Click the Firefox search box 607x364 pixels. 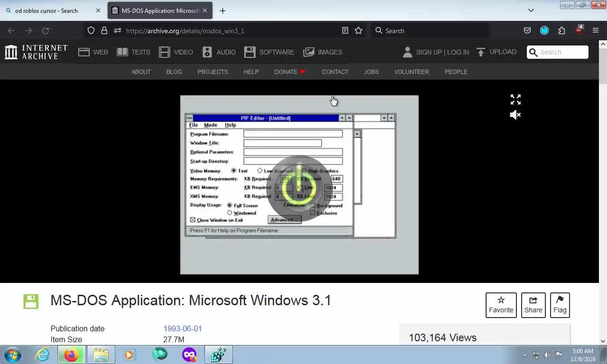coord(429,30)
